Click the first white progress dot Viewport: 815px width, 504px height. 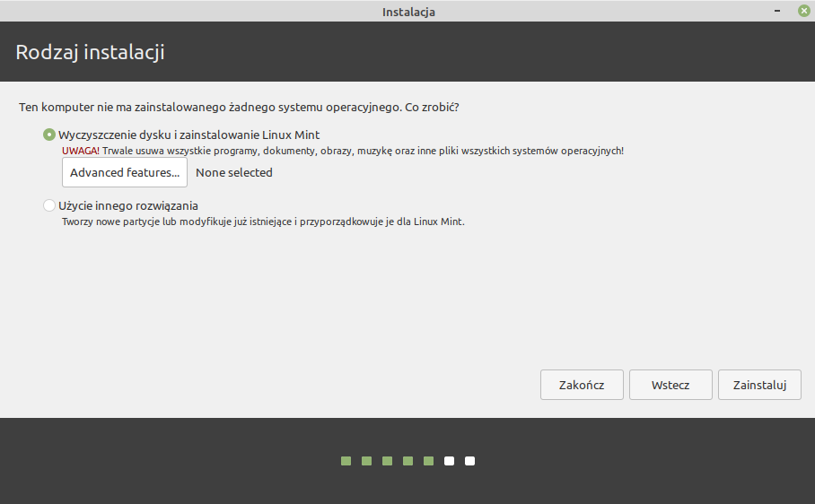pyautogui.click(x=449, y=461)
